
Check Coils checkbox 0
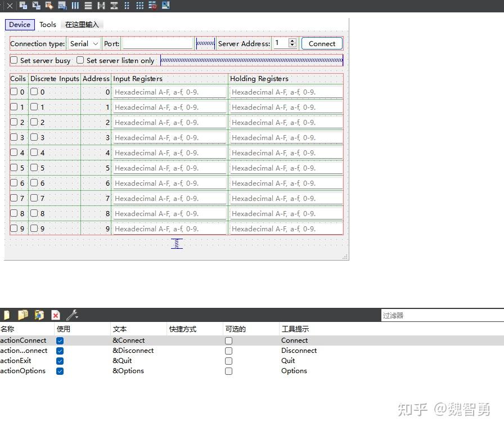[14, 92]
